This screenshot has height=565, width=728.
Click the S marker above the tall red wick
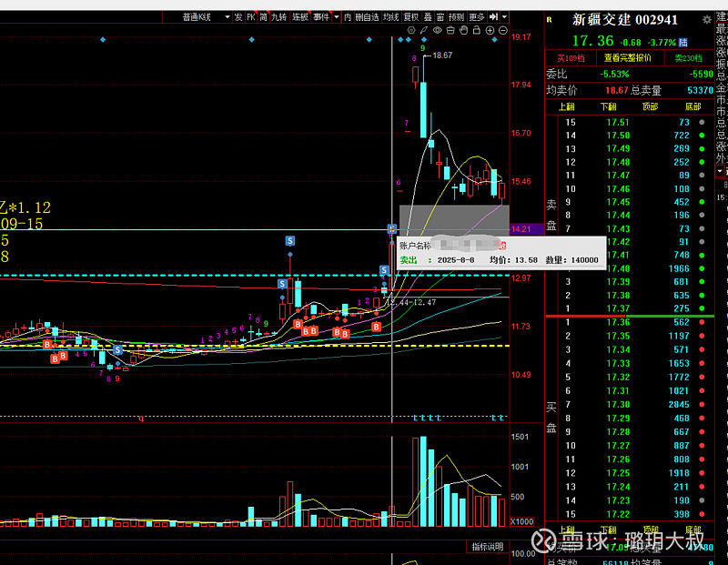289,240
